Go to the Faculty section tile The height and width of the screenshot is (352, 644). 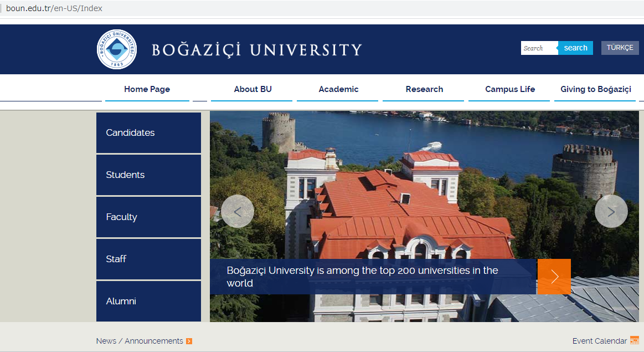148,217
